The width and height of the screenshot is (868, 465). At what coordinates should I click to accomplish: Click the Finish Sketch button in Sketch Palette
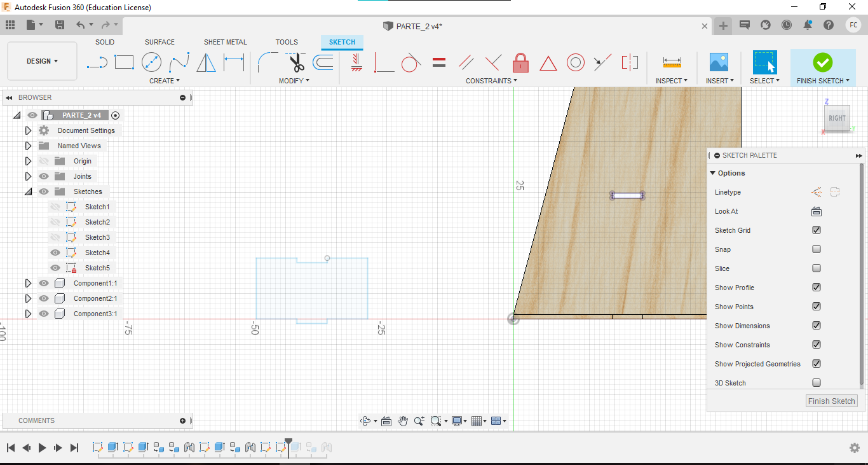coord(832,401)
